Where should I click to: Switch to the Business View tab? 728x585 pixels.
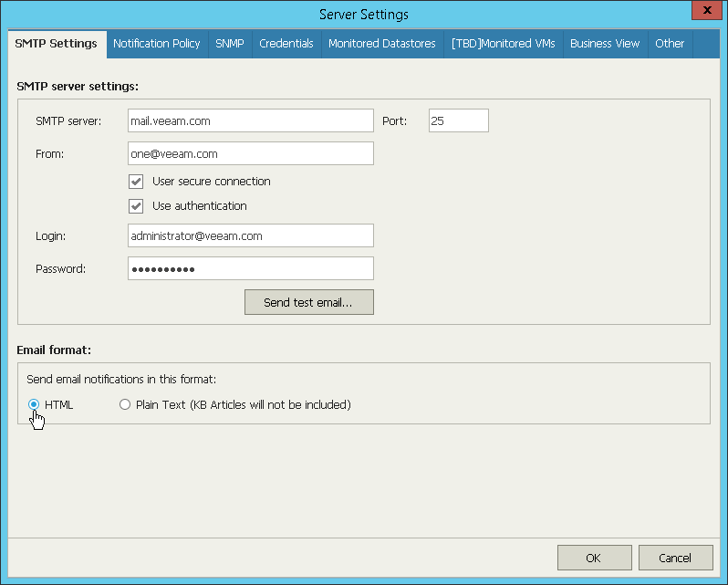pyautogui.click(x=605, y=44)
